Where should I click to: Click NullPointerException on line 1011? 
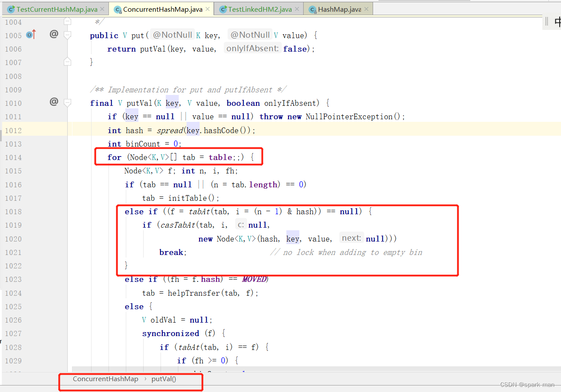tap(349, 117)
